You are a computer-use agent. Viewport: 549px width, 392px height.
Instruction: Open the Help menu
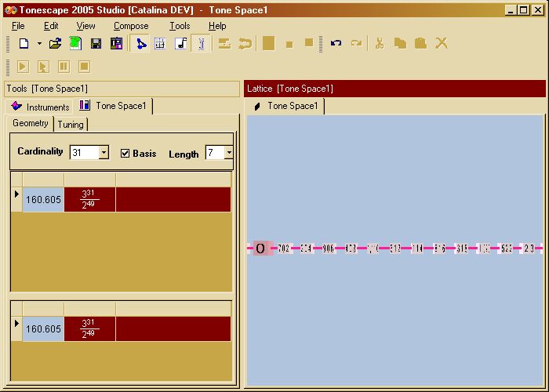pos(217,26)
